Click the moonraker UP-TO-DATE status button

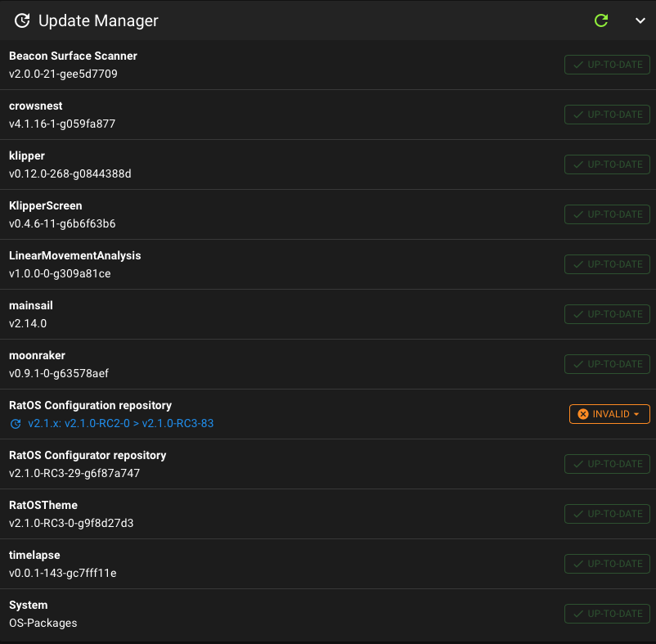click(x=607, y=364)
